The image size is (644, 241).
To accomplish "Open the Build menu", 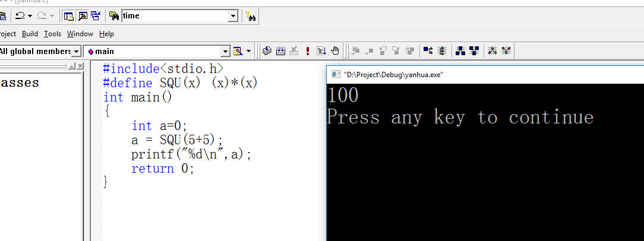I will (x=30, y=34).
